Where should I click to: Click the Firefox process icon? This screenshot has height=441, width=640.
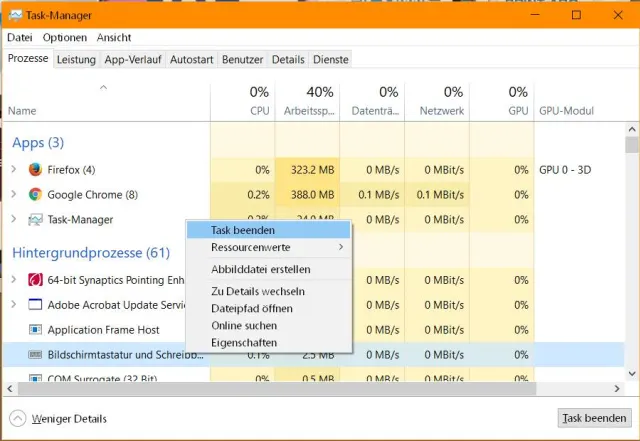pyautogui.click(x=35, y=170)
